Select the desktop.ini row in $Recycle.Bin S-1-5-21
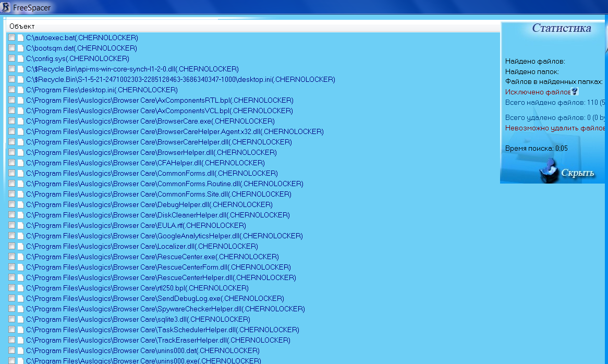608x364 pixels. [x=180, y=79]
